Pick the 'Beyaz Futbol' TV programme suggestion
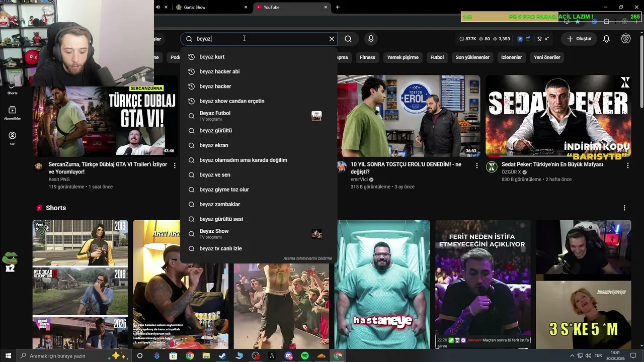Screen dimensions: 644x362 [259, 116]
